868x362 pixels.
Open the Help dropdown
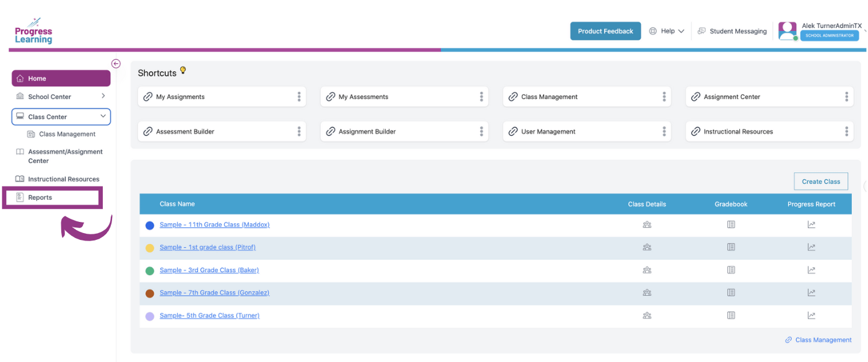(x=666, y=31)
